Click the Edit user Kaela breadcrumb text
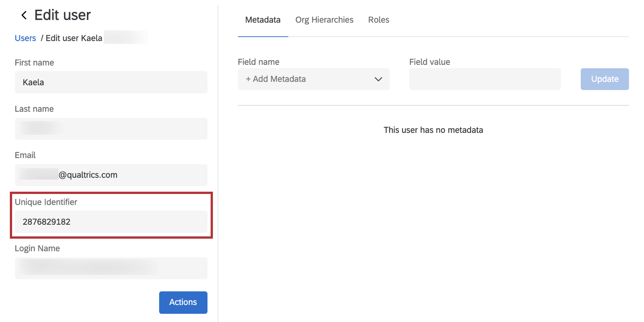The width and height of the screenshot is (644, 322). (x=74, y=38)
